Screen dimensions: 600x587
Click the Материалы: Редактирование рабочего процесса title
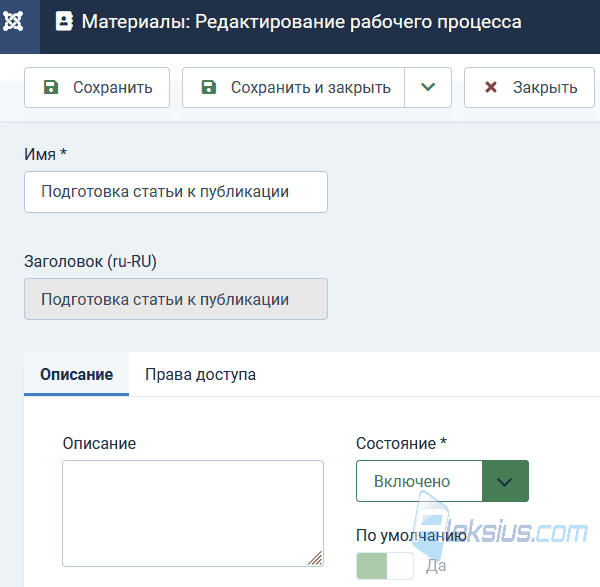(x=302, y=22)
